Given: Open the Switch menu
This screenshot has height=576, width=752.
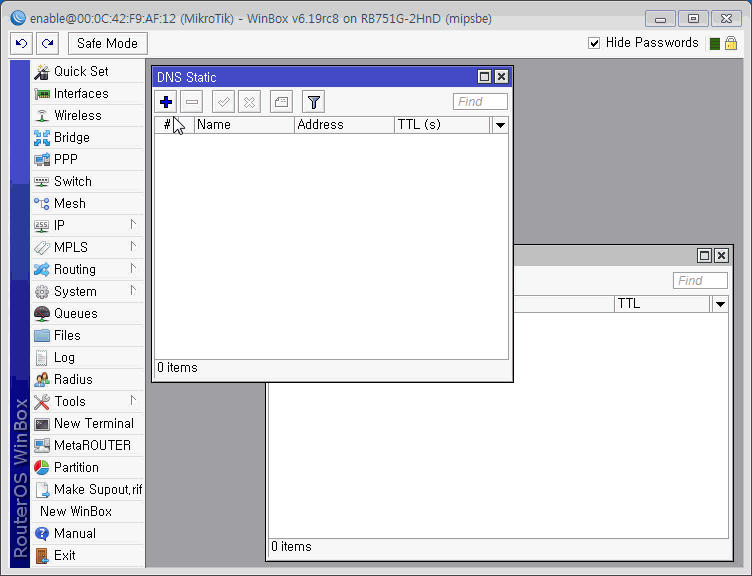Looking at the screenshot, I should coord(88,181).
